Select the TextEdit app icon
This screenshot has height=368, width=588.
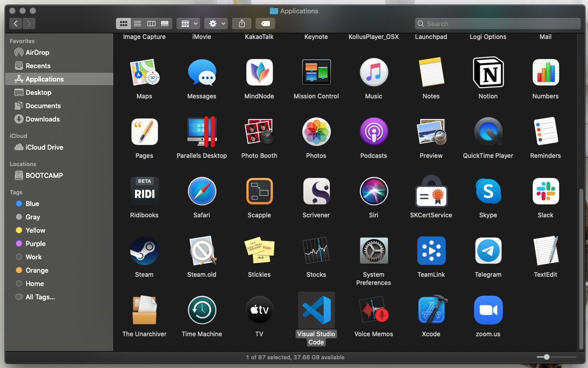tap(545, 251)
